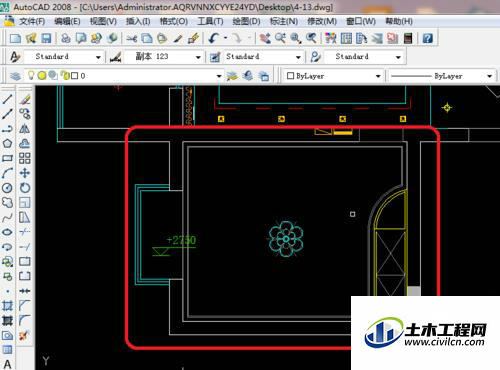This screenshot has width=500, height=370.
Task: Select the Fillet modify tool
Action: [x=25, y=320]
